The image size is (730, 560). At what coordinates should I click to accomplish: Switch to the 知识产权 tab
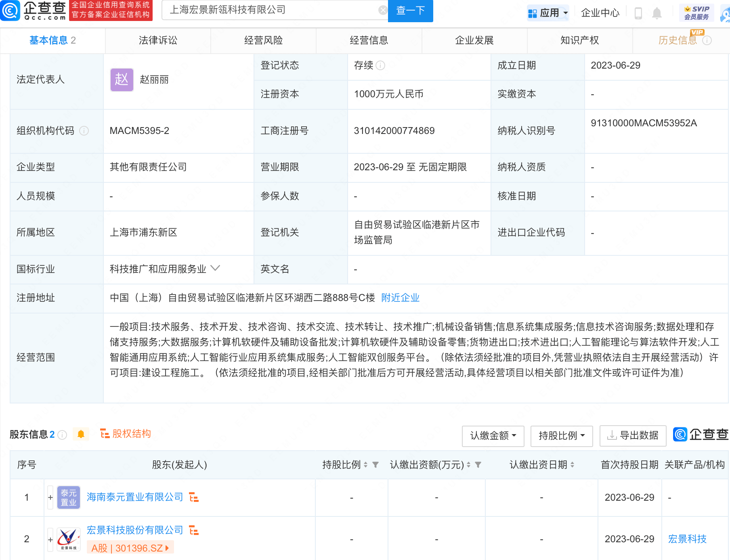click(579, 40)
